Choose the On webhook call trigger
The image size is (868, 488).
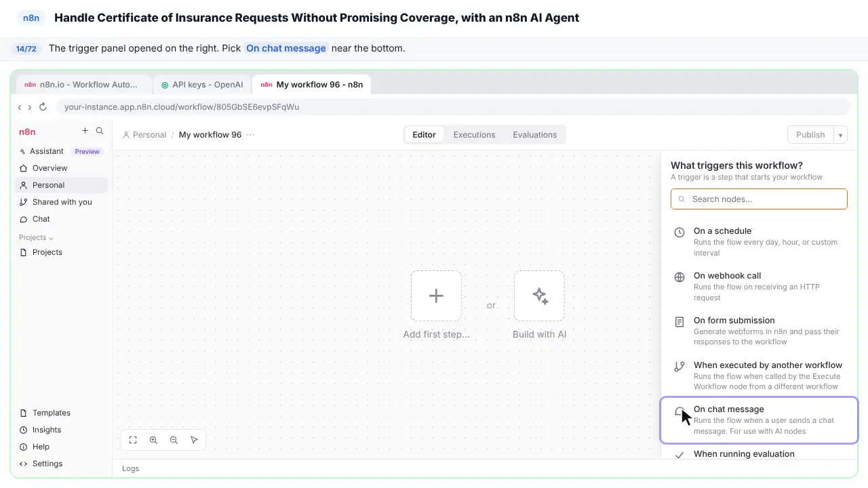click(759, 287)
